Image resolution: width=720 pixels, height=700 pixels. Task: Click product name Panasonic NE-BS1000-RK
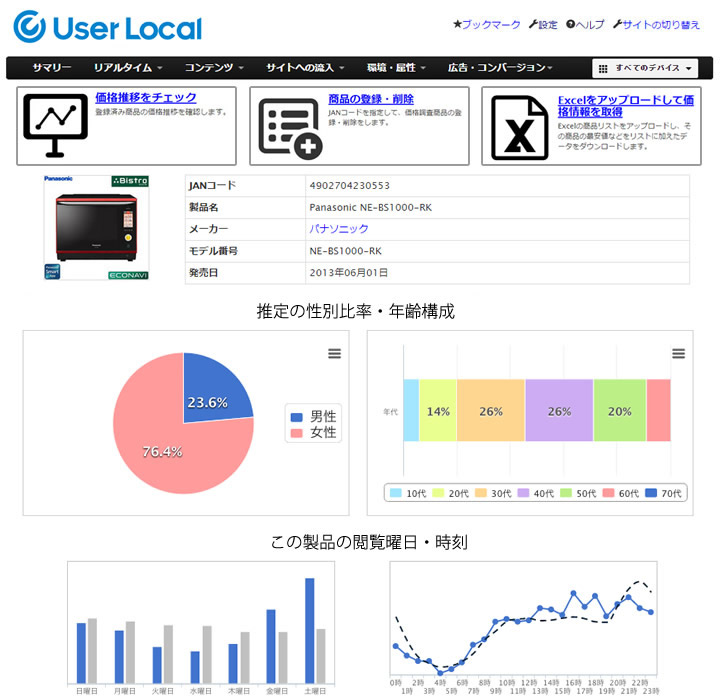371,207
